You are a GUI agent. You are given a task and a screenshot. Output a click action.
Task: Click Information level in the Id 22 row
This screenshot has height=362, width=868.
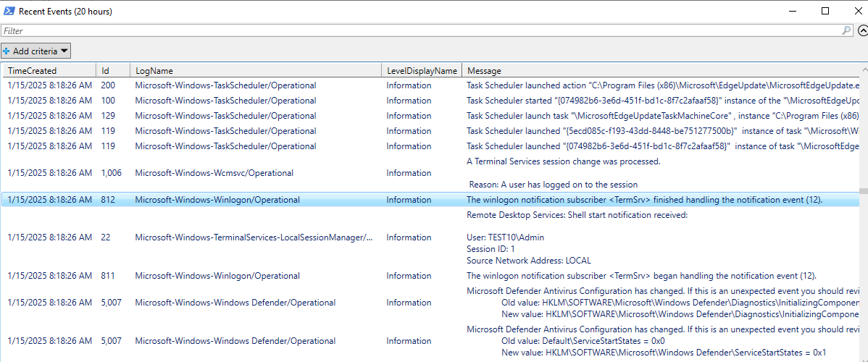click(409, 237)
